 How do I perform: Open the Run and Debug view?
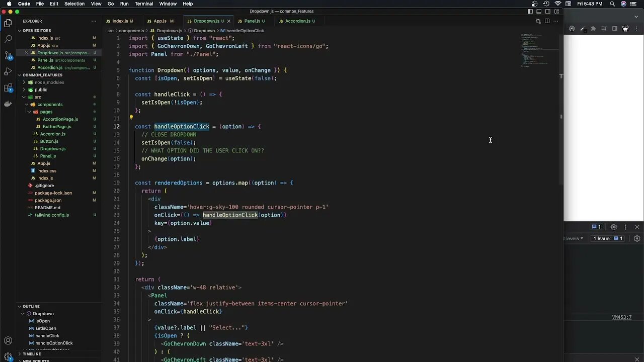pos(8,71)
